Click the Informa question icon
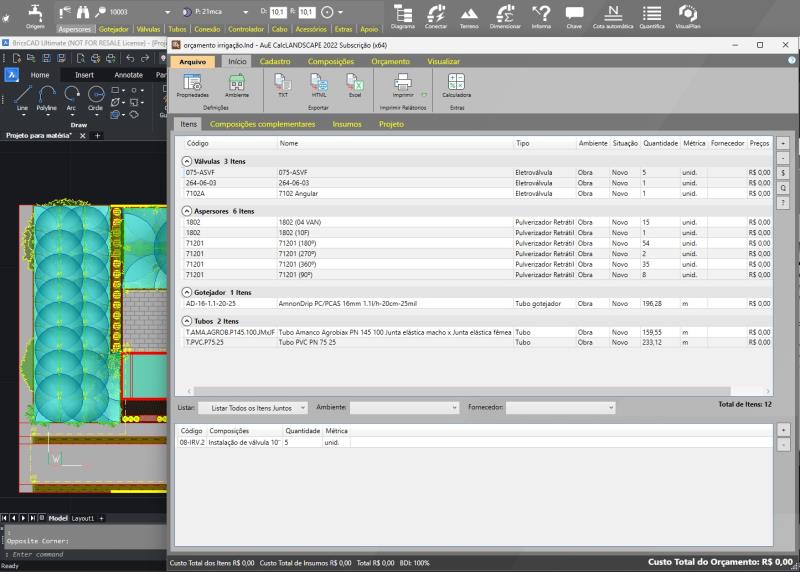 click(x=541, y=17)
